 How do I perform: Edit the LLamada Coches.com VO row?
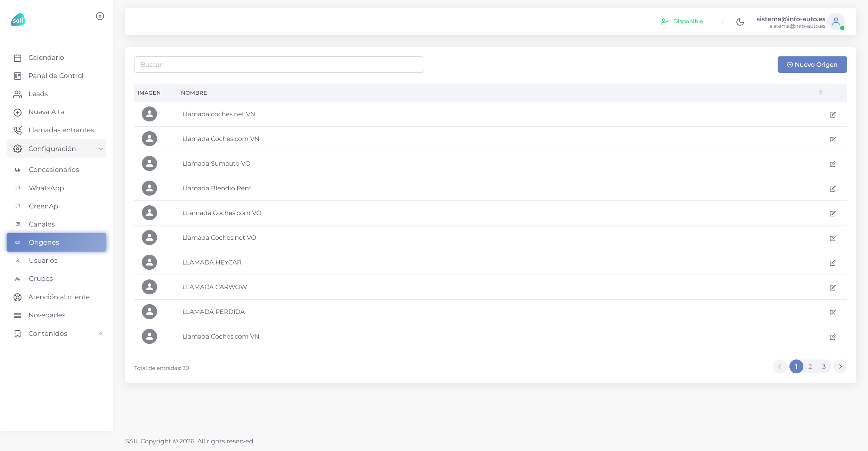(x=833, y=213)
